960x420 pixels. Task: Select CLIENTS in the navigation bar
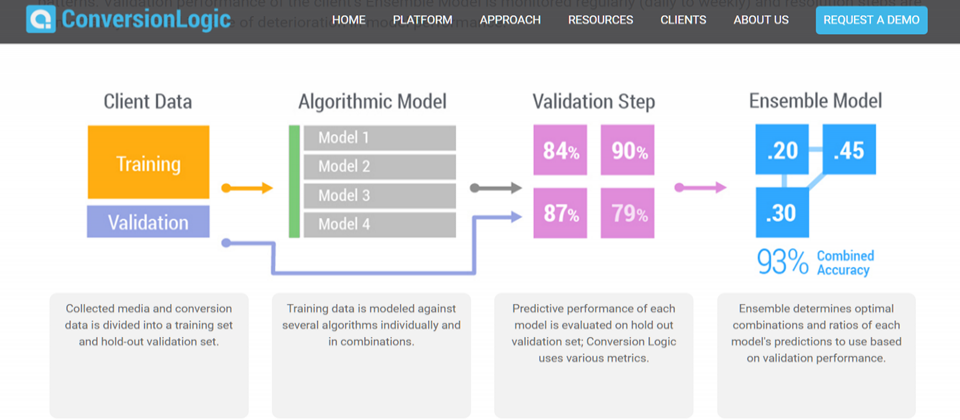coord(683,20)
